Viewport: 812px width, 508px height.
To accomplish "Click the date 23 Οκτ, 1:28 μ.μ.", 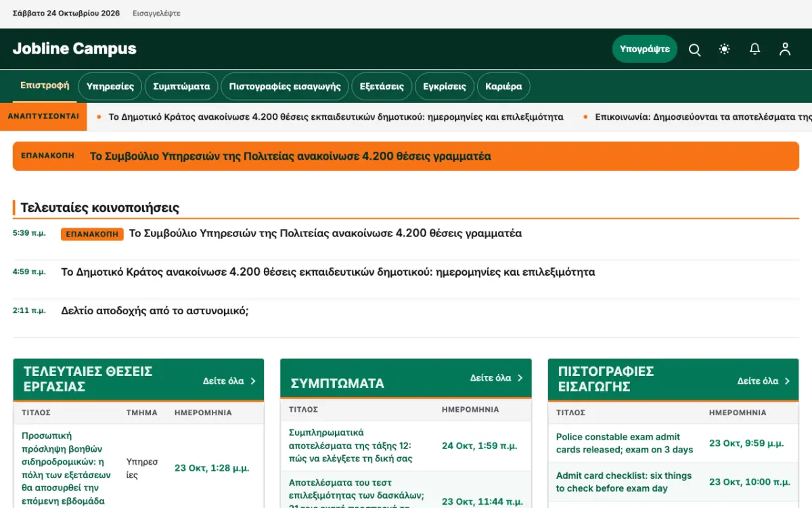I will point(212,468).
